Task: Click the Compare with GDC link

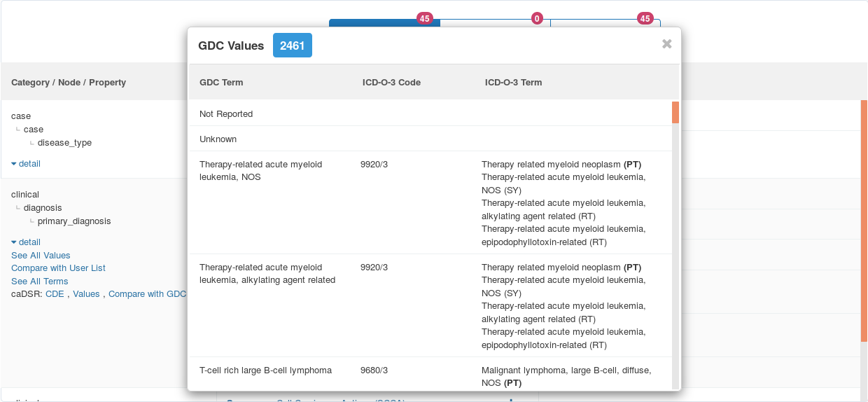Action: [x=147, y=294]
